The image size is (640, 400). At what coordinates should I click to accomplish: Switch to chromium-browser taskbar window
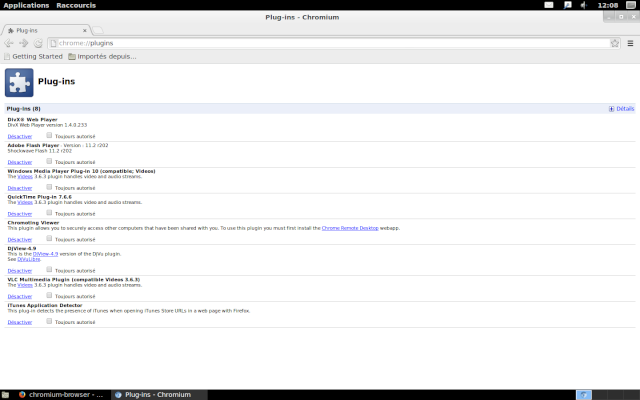(x=61, y=395)
